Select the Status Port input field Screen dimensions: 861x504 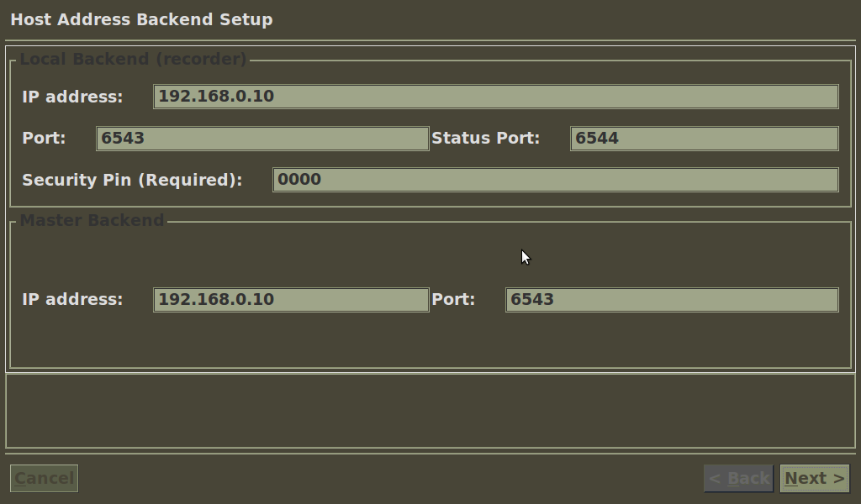click(704, 139)
